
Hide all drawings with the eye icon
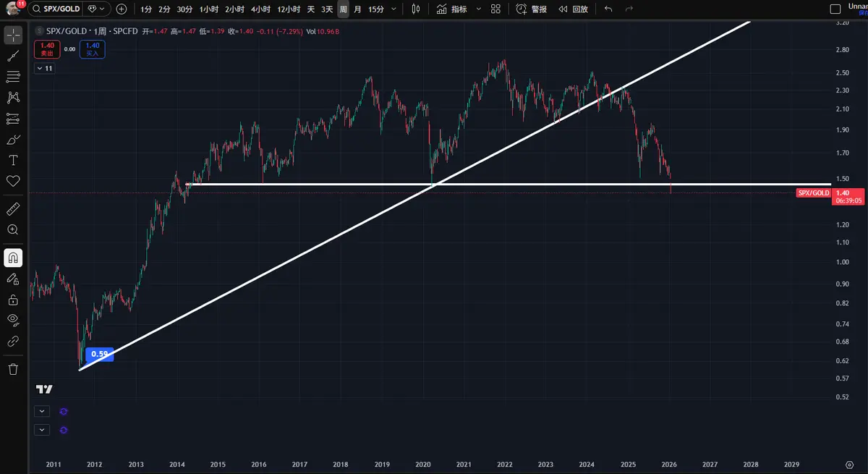(13, 320)
